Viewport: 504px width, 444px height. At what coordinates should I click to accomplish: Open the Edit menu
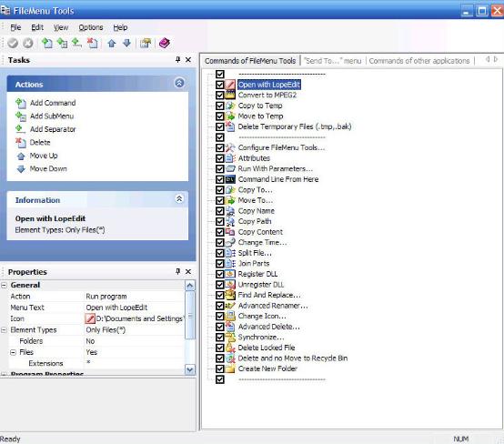[37, 27]
